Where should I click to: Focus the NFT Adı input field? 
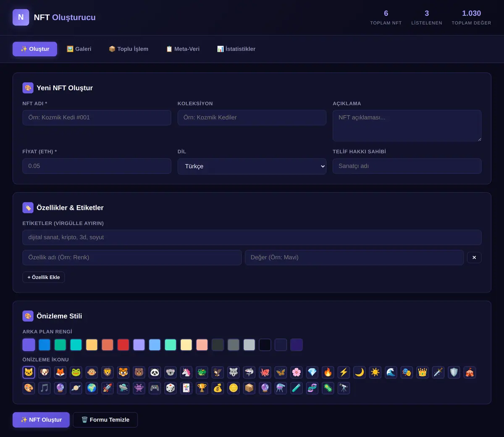click(97, 118)
